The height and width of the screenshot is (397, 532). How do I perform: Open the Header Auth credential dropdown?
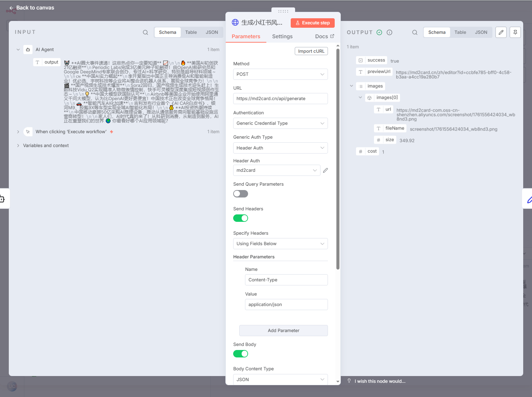click(x=277, y=170)
